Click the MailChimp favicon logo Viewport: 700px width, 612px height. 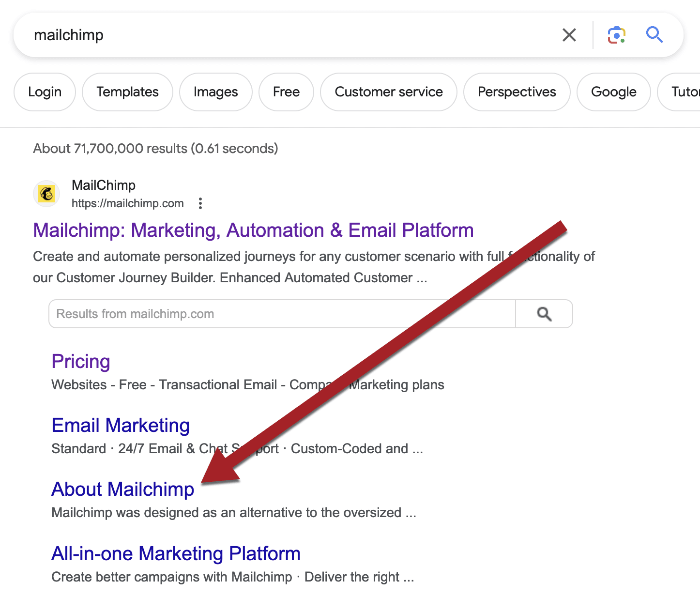(x=46, y=193)
